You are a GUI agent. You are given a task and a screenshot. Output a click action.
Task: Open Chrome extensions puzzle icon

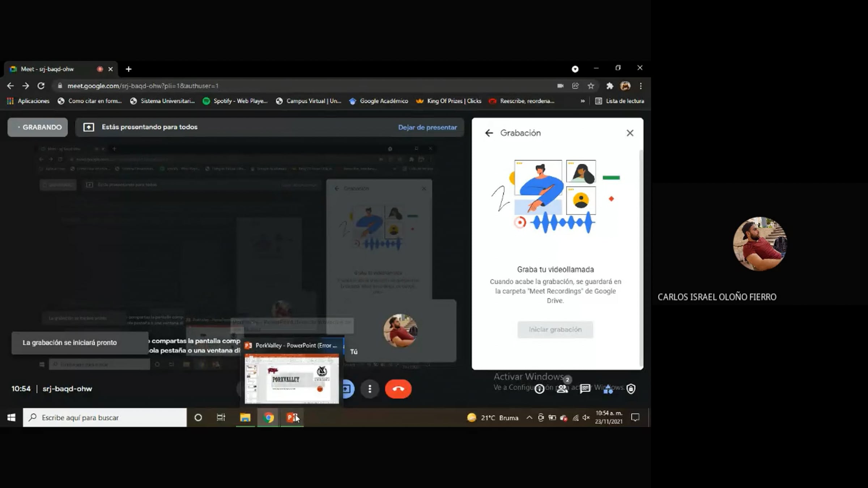click(610, 86)
